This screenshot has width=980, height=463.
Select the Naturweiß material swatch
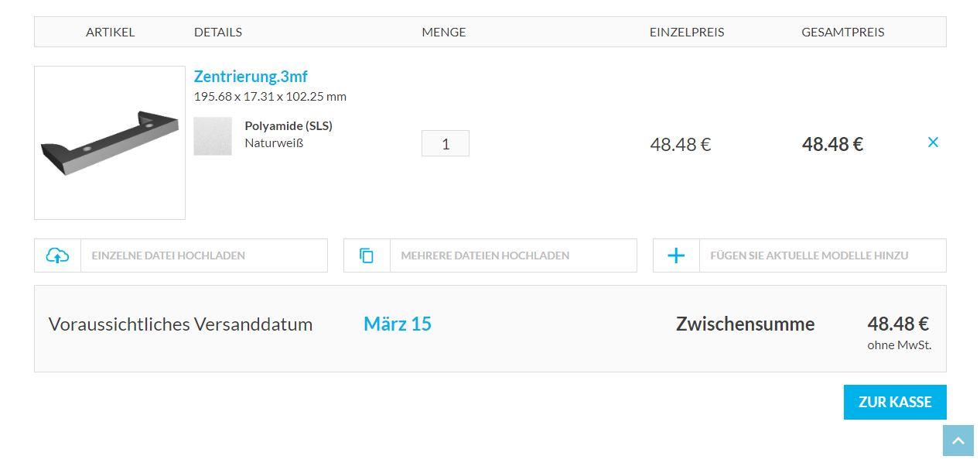(213, 136)
